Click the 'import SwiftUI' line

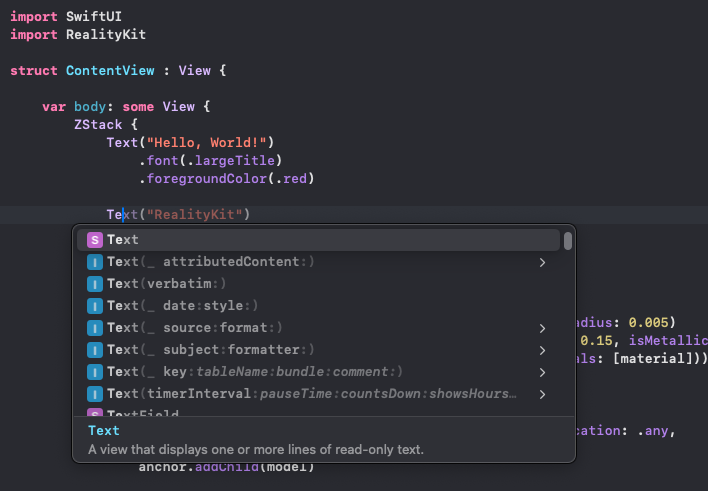coord(66,16)
